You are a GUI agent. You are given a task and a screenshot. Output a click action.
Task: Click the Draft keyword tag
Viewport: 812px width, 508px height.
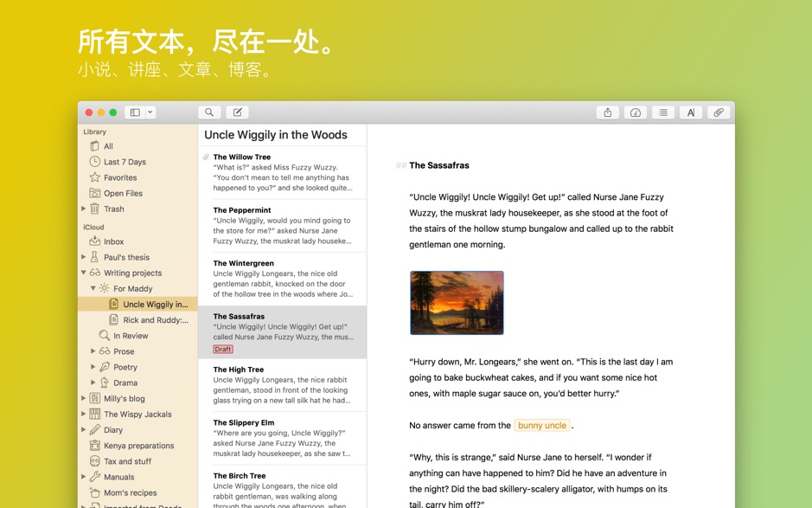(223, 350)
